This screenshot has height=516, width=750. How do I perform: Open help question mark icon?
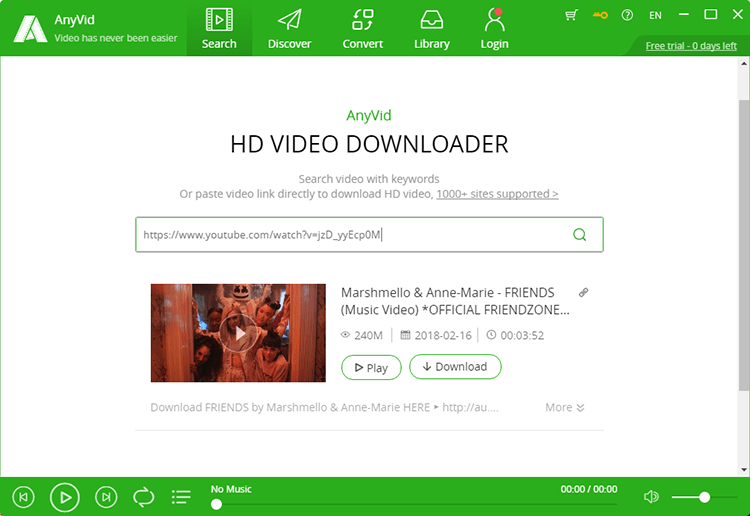pos(627,15)
